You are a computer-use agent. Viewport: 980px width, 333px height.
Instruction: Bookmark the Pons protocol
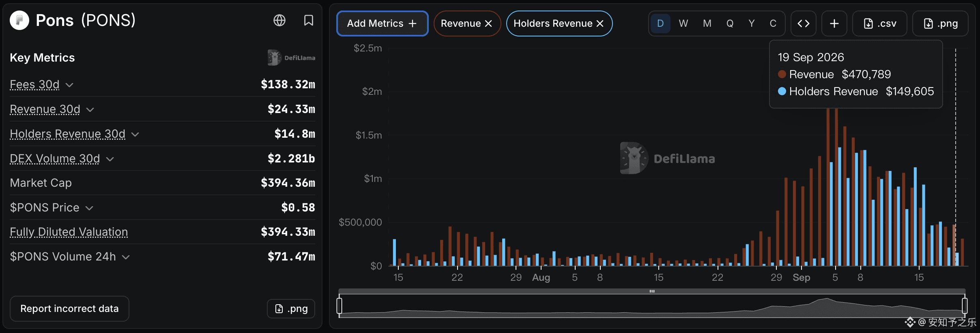[x=309, y=20]
